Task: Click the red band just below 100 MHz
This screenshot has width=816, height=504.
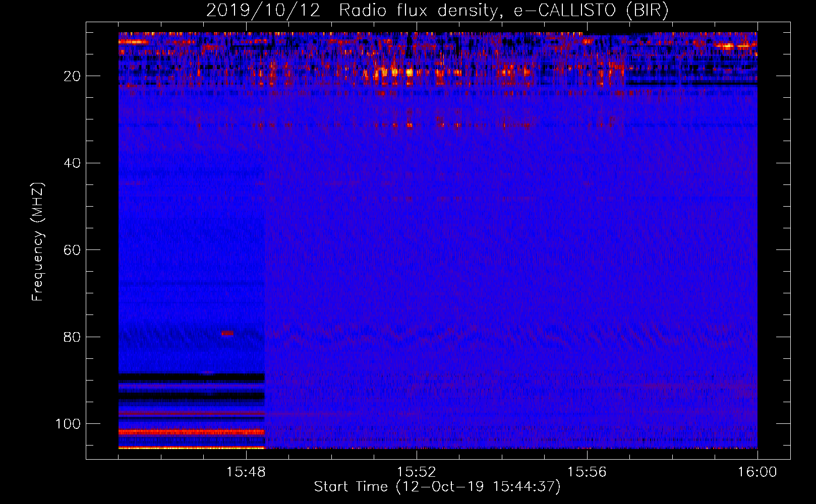Action: point(192,432)
